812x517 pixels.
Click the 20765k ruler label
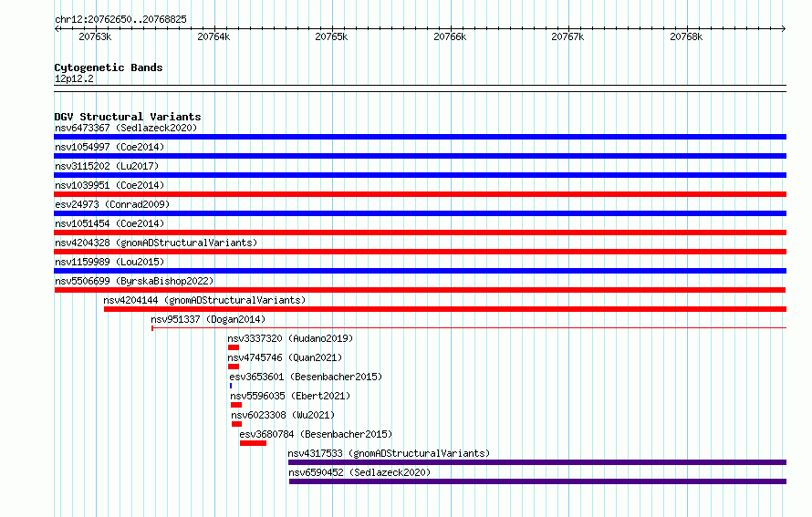tap(331, 36)
